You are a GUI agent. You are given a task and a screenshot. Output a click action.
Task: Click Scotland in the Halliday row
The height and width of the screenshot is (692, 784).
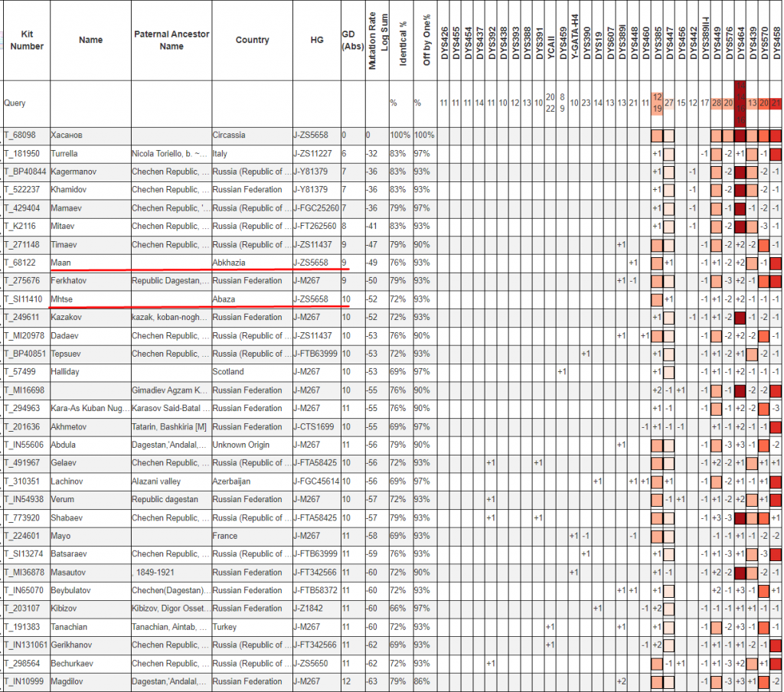tap(228, 372)
